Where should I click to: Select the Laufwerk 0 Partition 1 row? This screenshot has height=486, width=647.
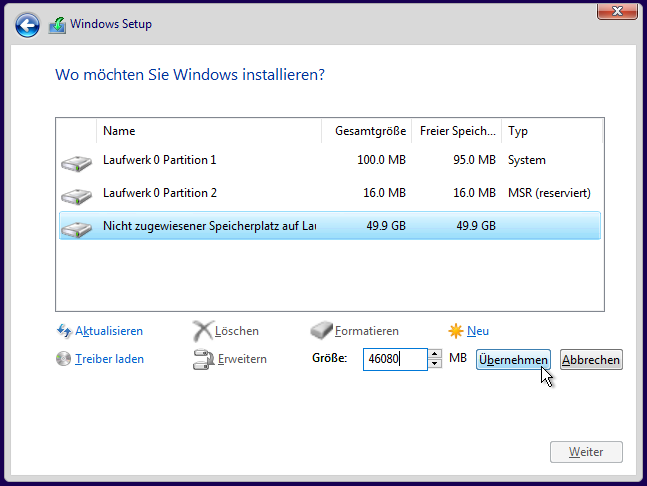[330, 160]
